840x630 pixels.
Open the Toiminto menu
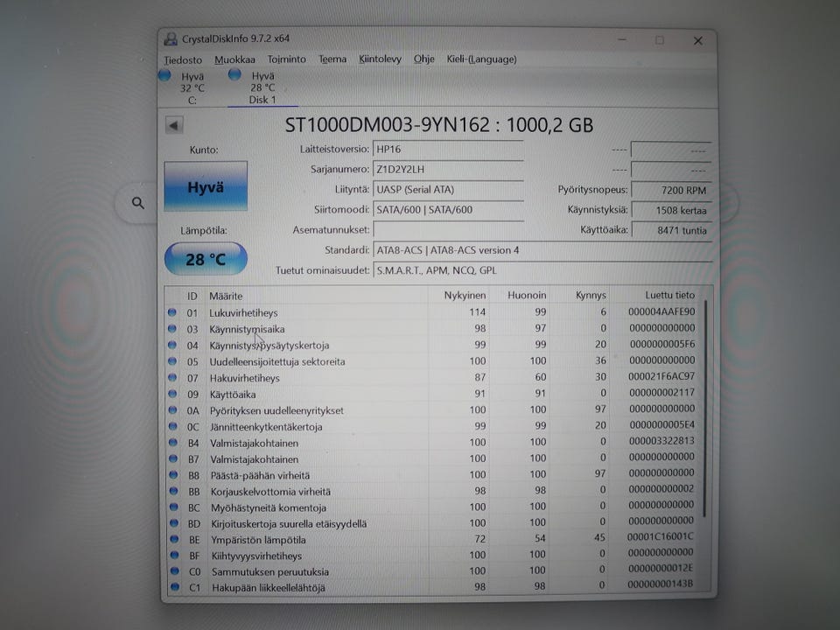click(287, 59)
